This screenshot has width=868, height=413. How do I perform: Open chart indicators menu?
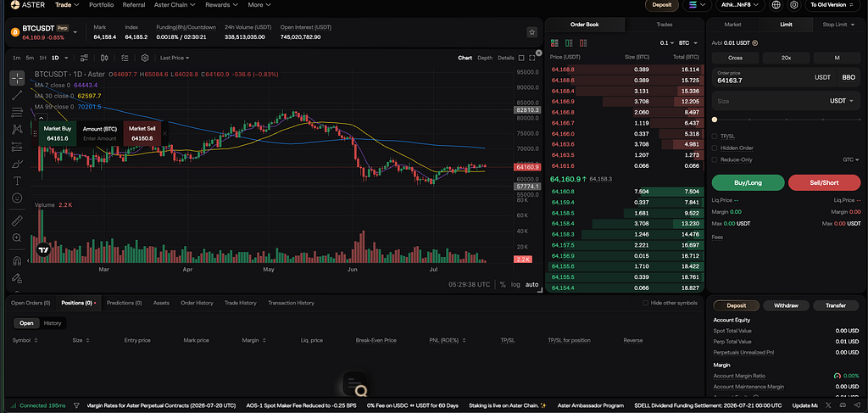[x=84, y=58]
